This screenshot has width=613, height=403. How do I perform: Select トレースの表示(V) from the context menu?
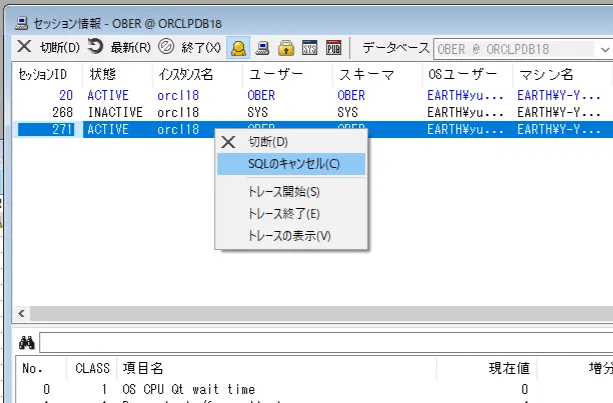(291, 236)
